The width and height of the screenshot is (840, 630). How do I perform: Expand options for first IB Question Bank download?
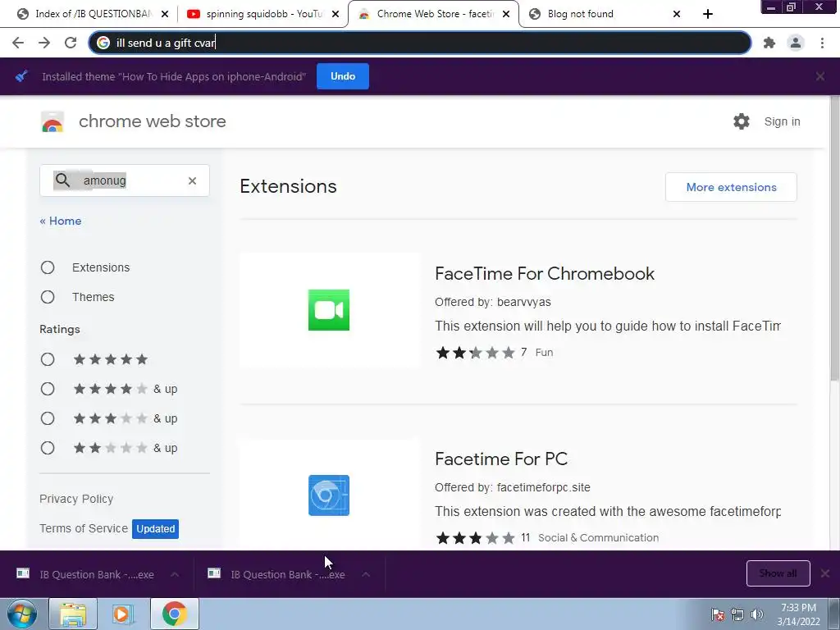175,574
